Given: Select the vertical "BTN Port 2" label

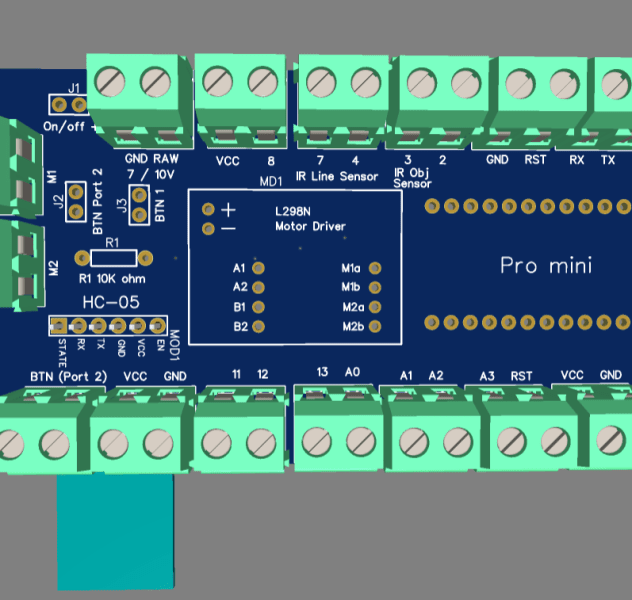Looking at the screenshot, I should (x=98, y=201).
